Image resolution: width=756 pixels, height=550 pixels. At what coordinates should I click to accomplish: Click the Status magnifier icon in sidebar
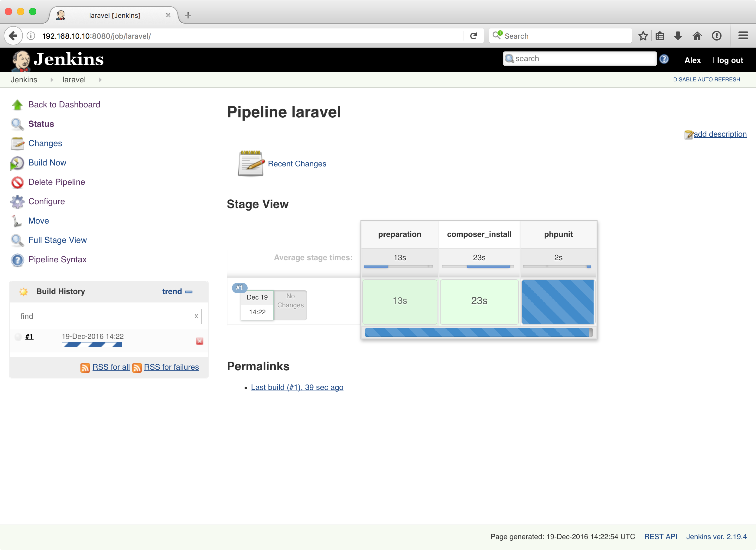click(x=17, y=124)
